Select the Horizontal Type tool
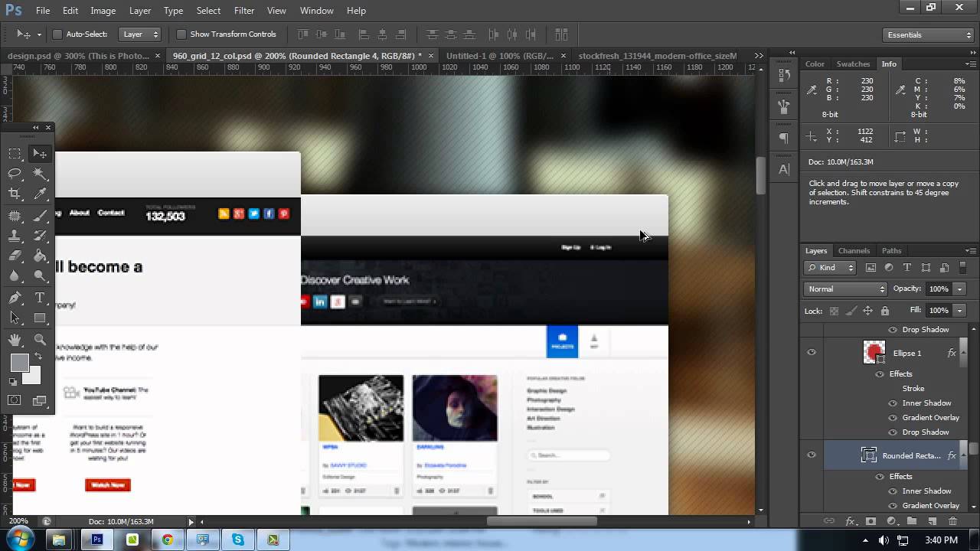Screen dimensions: 980x551 coord(40,298)
